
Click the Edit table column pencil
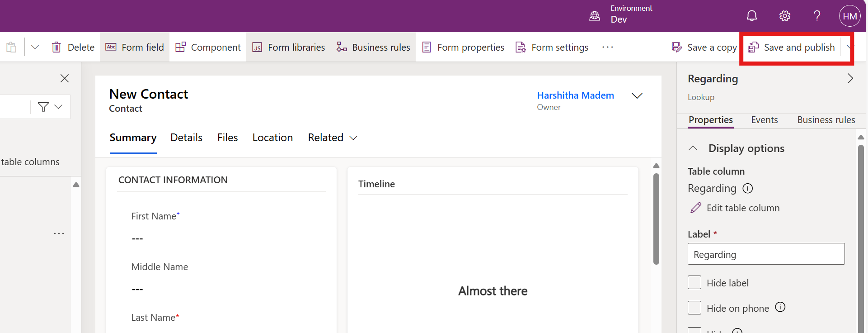click(696, 208)
